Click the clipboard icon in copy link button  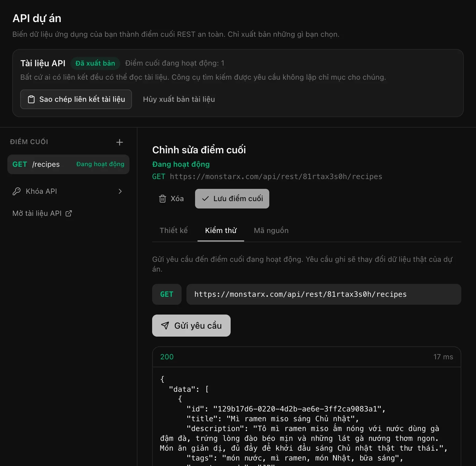click(x=31, y=99)
